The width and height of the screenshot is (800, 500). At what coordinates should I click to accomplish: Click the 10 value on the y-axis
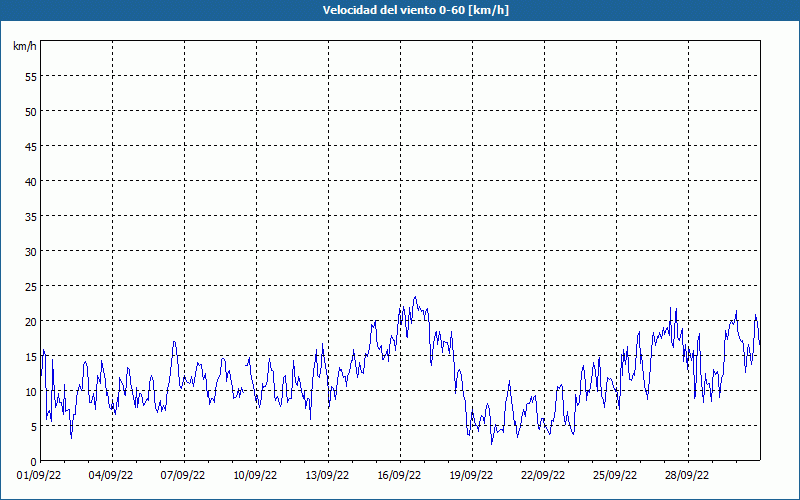pyautogui.click(x=31, y=392)
